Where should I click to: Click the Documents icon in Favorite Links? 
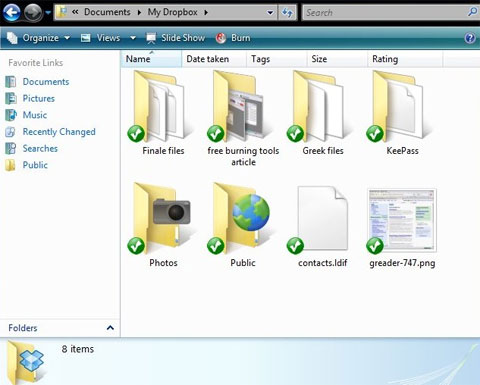pos(11,82)
